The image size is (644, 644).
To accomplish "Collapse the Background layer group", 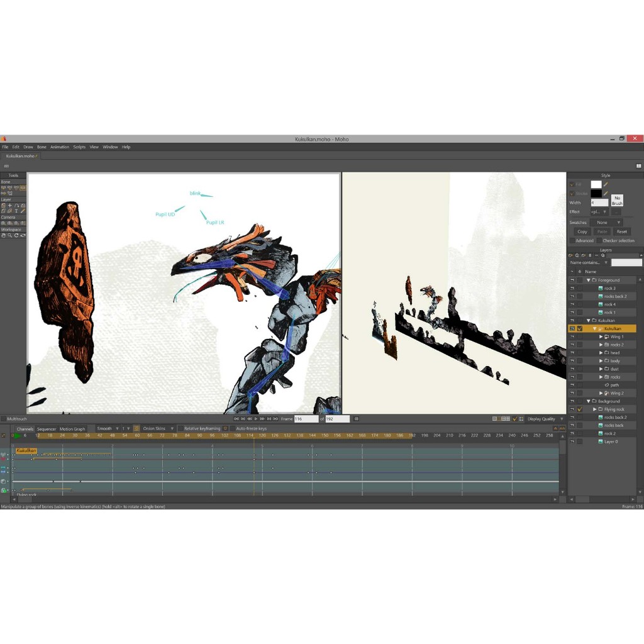I will [588, 401].
